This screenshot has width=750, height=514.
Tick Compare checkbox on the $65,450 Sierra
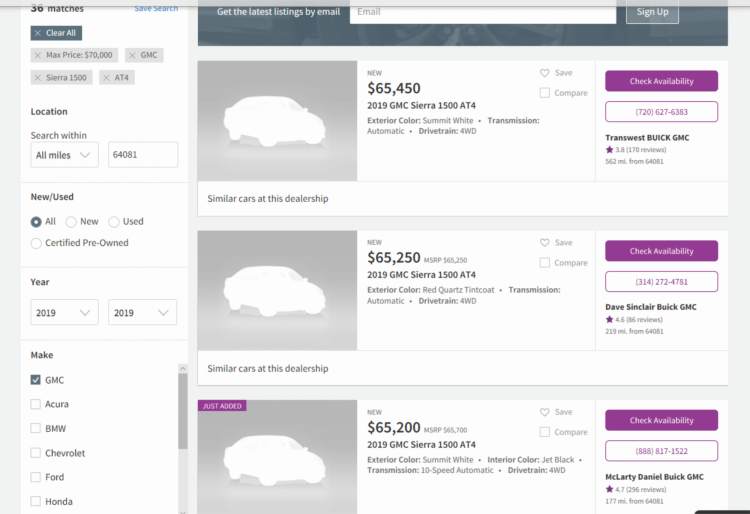point(544,93)
